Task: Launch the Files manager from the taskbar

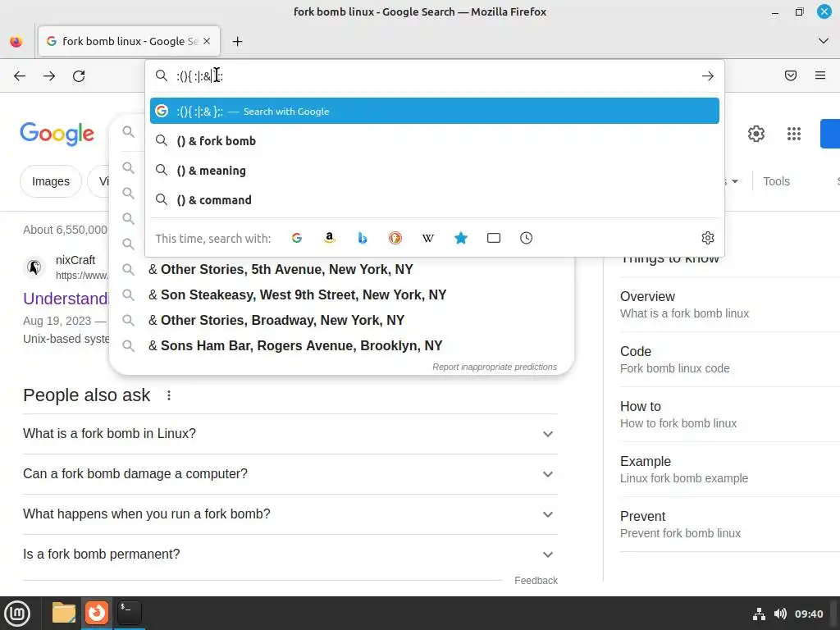Action: click(x=64, y=613)
